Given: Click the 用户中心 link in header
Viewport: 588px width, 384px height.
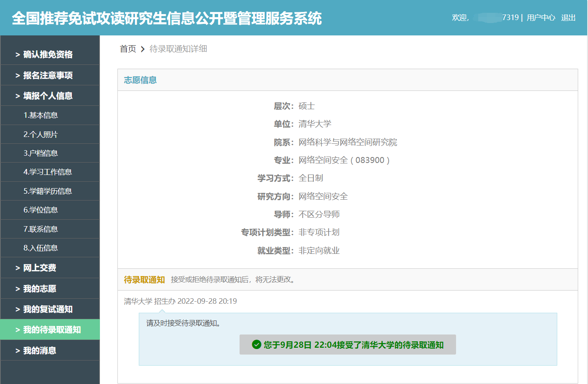Looking at the screenshot, I should pyautogui.click(x=541, y=17).
